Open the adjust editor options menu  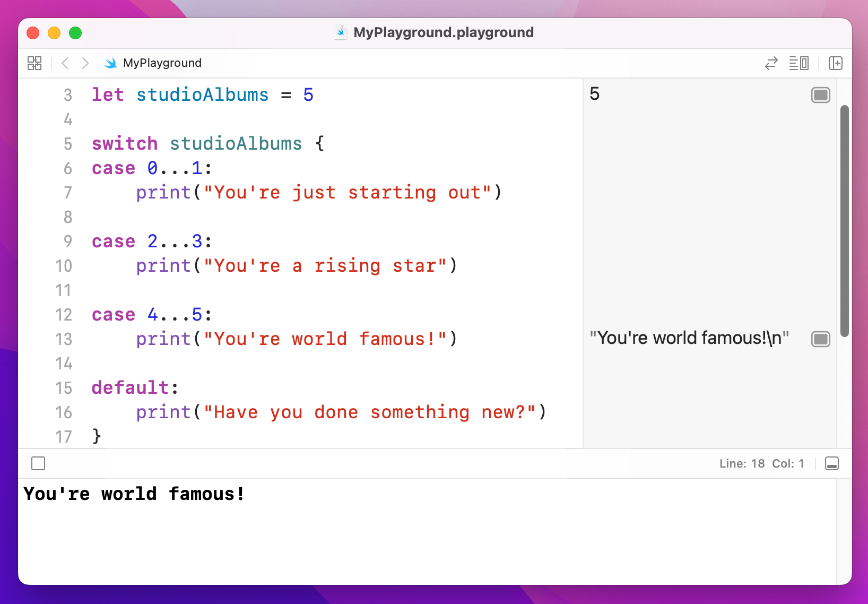point(798,63)
